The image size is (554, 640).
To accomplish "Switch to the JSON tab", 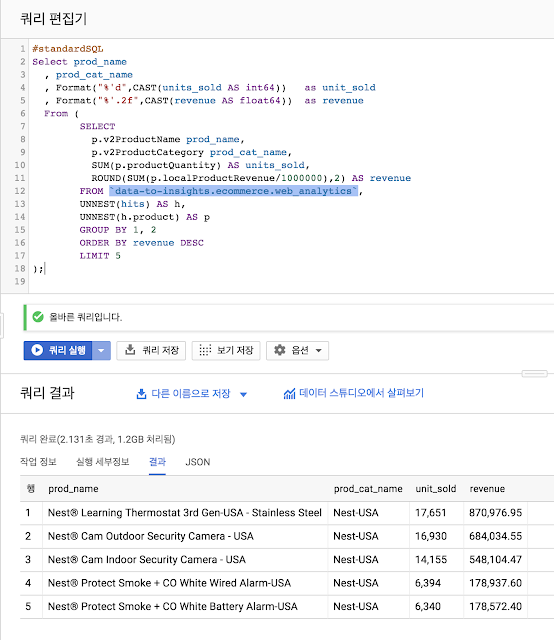I will (x=198, y=462).
